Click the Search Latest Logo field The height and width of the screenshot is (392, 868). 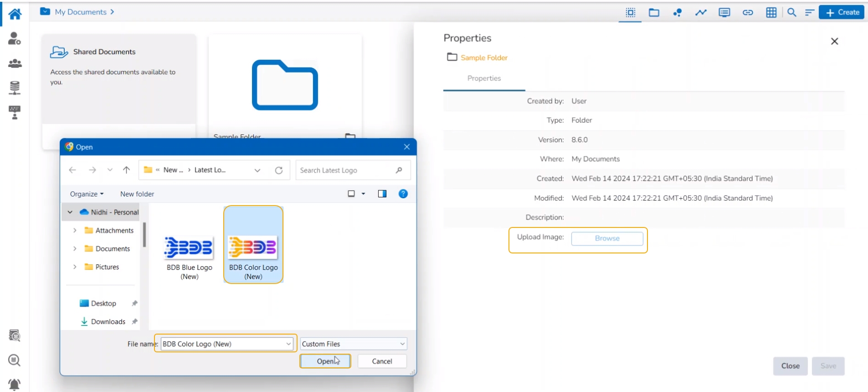(x=346, y=170)
